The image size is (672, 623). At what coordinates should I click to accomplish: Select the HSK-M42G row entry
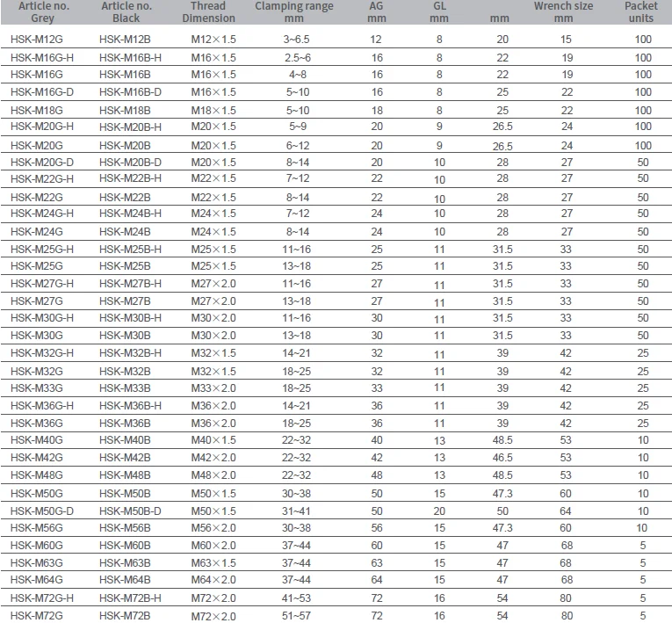(x=36, y=458)
